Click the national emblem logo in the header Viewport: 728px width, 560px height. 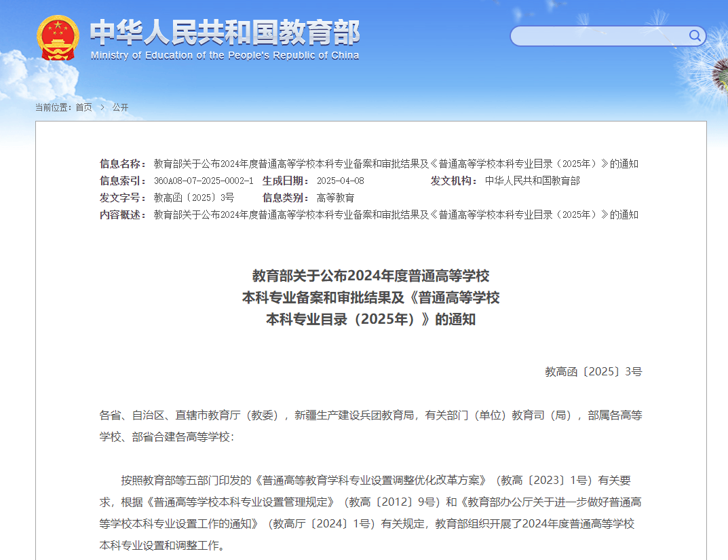point(58,38)
